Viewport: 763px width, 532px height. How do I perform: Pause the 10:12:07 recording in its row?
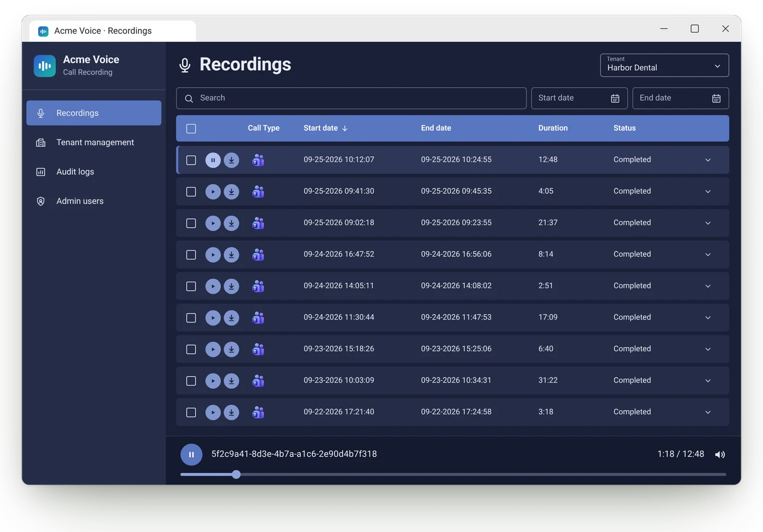213,160
